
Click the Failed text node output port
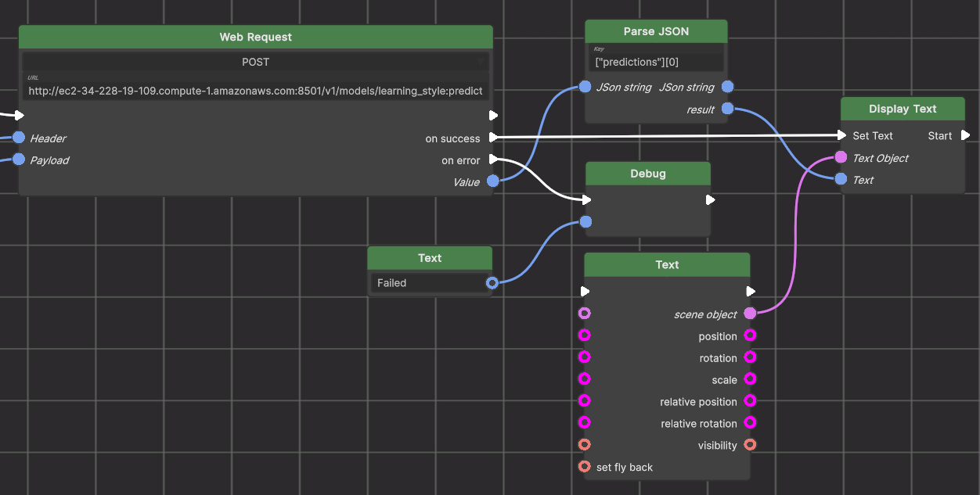(x=492, y=283)
